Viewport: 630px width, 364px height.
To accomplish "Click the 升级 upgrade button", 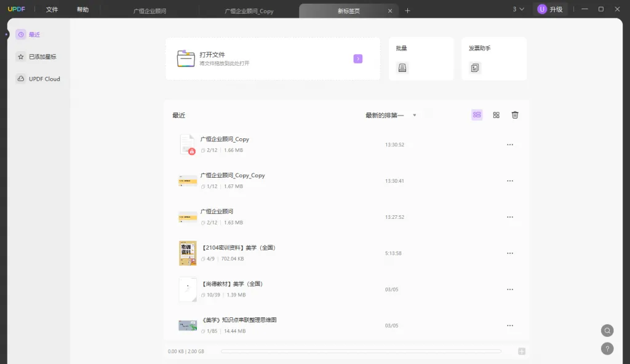I will point(551,9).
